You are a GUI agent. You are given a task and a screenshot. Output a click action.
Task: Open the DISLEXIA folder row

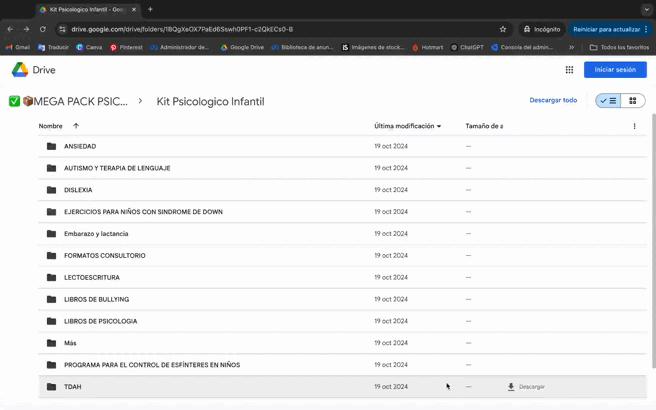pos(78,190)
